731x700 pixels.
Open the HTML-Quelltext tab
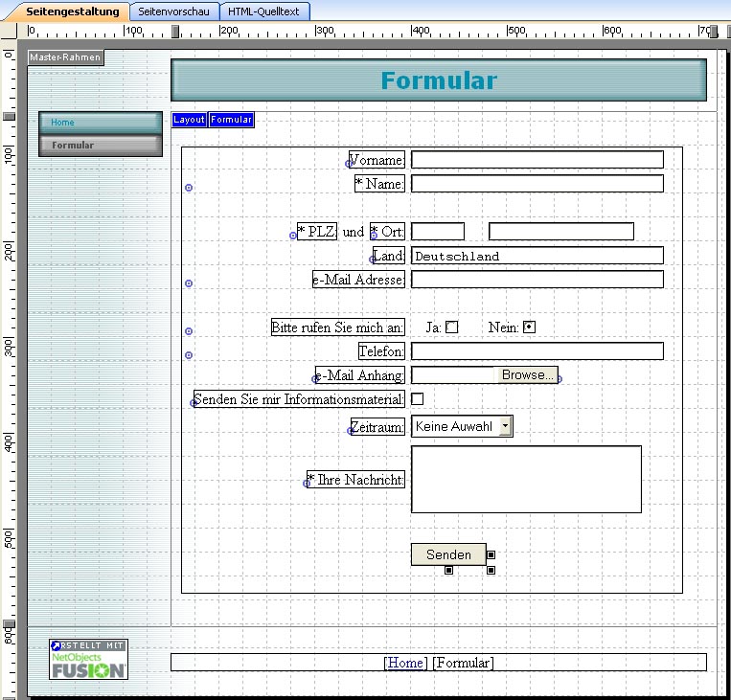(263, 11)
